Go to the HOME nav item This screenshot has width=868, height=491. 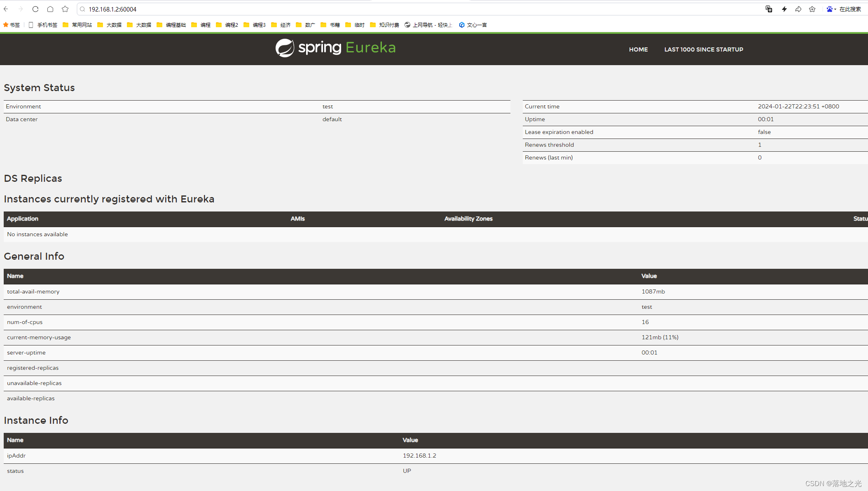(638, 49)
